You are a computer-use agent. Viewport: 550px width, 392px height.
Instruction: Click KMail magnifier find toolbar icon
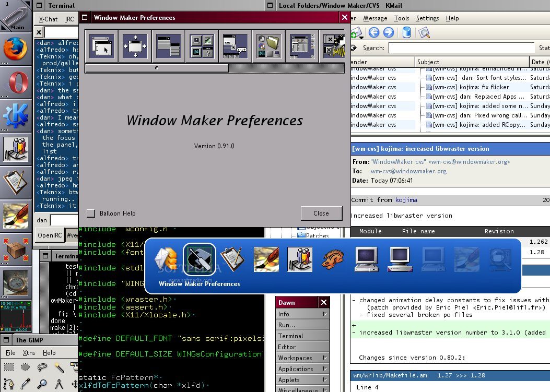point(424,32)
